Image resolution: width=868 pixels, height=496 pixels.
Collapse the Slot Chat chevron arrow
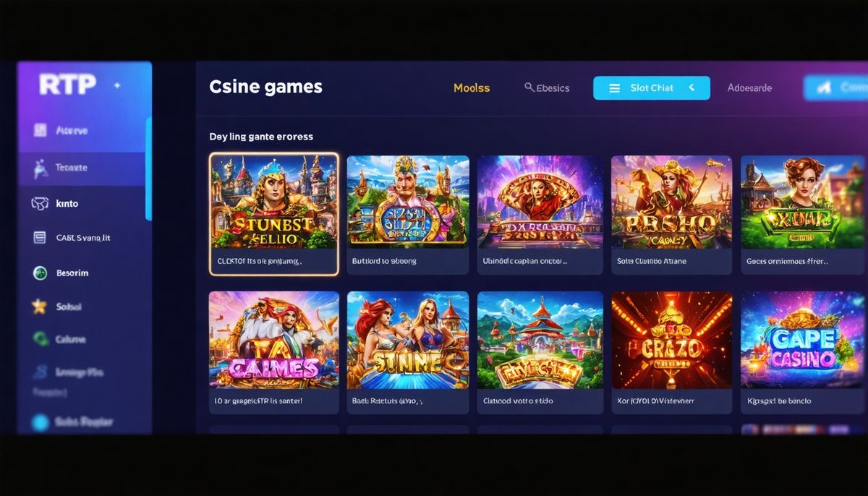[x=692, y=87]
